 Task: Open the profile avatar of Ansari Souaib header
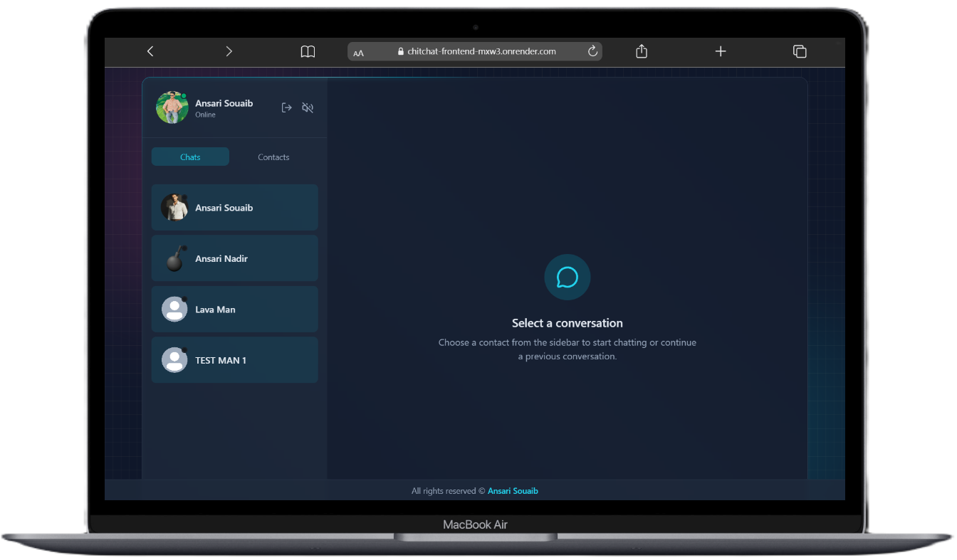tap(172, 107)
